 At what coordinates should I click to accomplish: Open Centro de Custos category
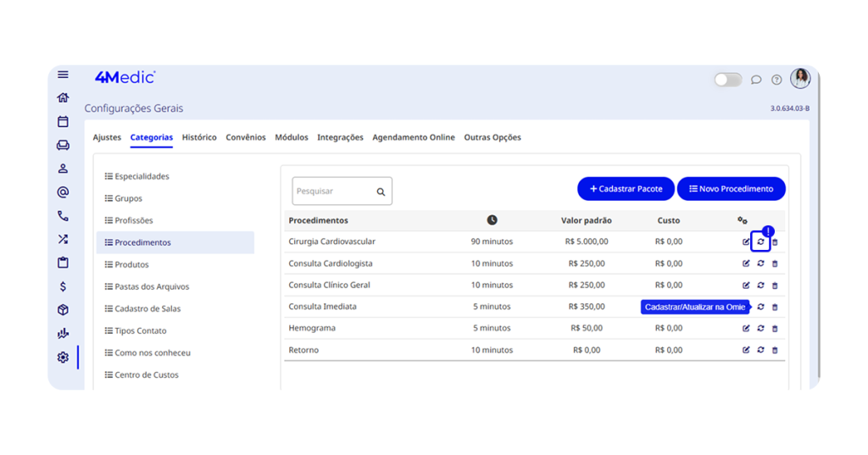tap(146, 375)
